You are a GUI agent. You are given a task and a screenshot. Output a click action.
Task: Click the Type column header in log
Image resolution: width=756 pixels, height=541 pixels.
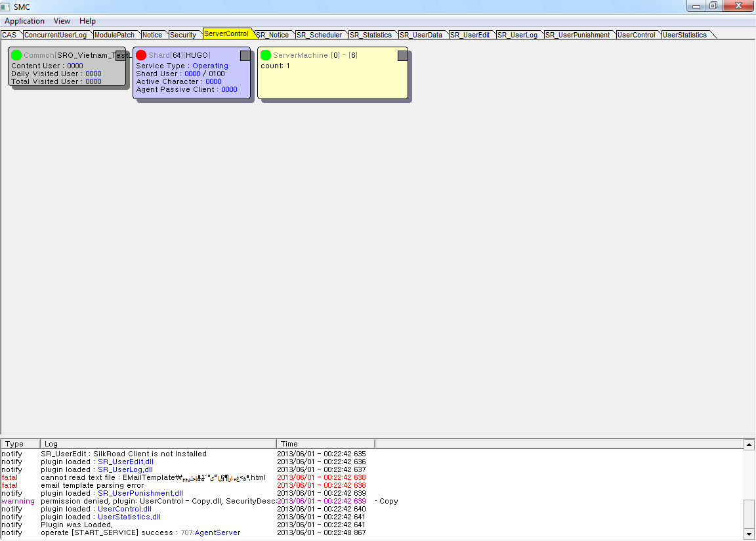click(x=20, y=444)
